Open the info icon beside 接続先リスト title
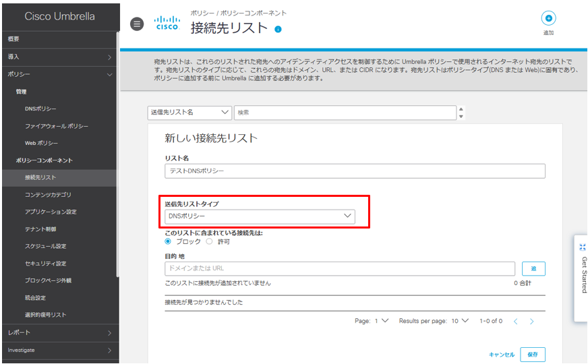588x364 pixels. point(278,29)
